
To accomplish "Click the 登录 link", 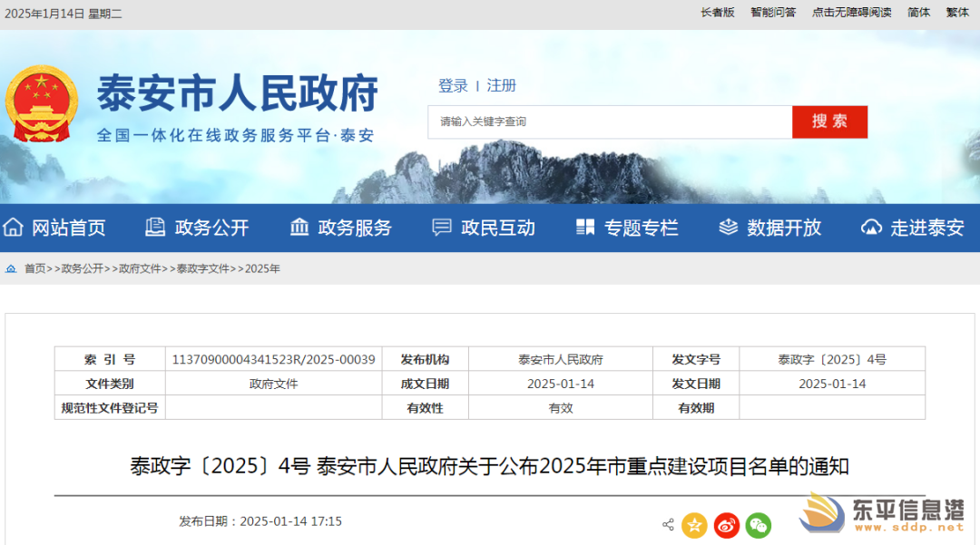I will tap(453, 85).
